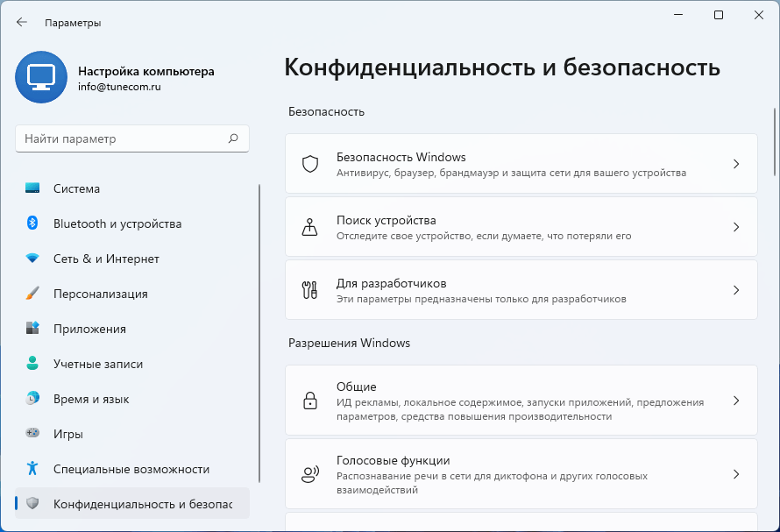Expand Безопасность Windows with its chevron
The width and height of the screenshot is (780, 532).
point(736,164)
